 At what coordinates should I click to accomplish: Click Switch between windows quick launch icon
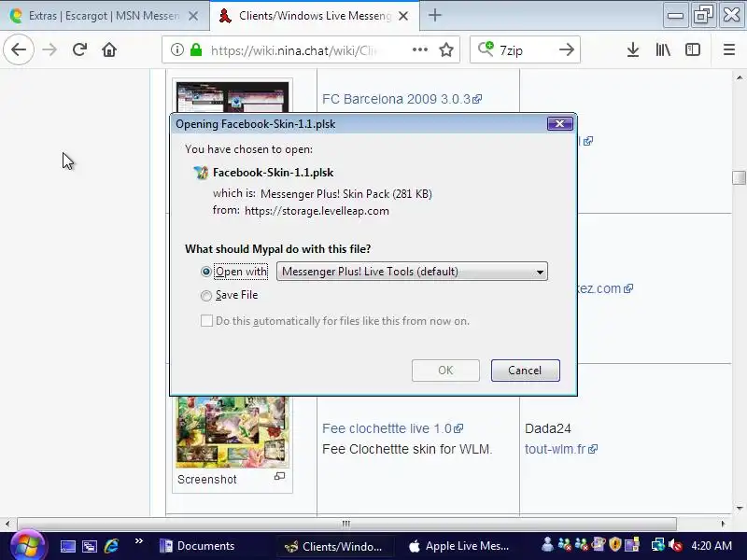coord(90,546)
